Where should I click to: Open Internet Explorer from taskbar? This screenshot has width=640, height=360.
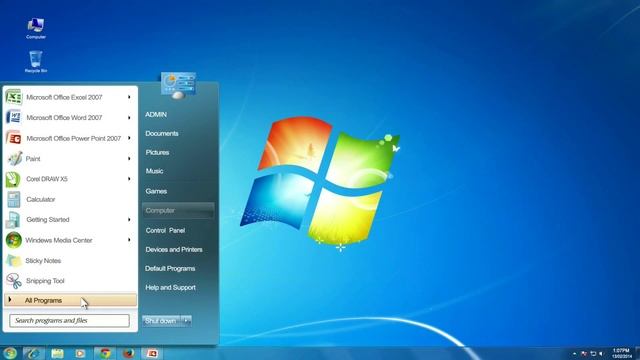tap(33, 353)
